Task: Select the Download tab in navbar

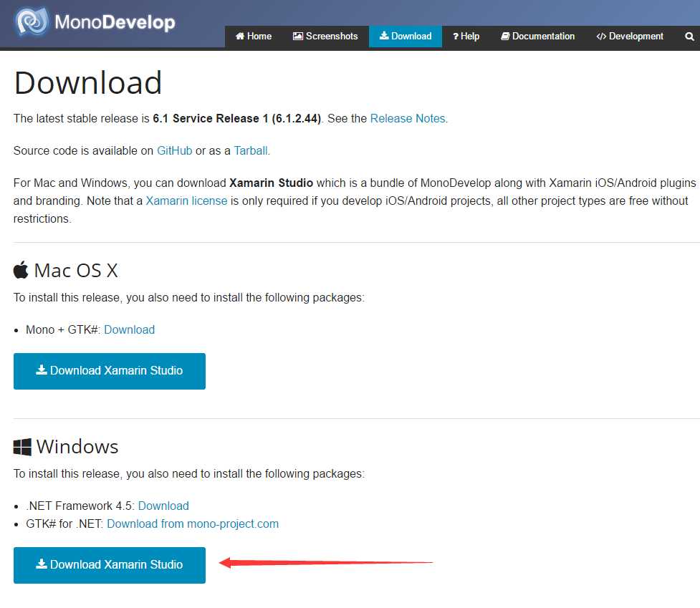Action: 406,36
